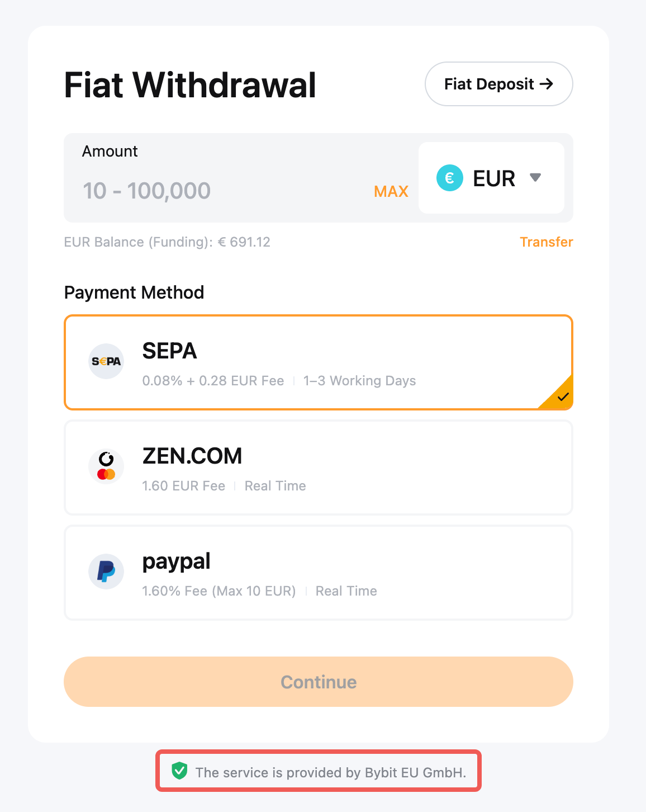Click the PayPal logo icon

coord(106,572)
